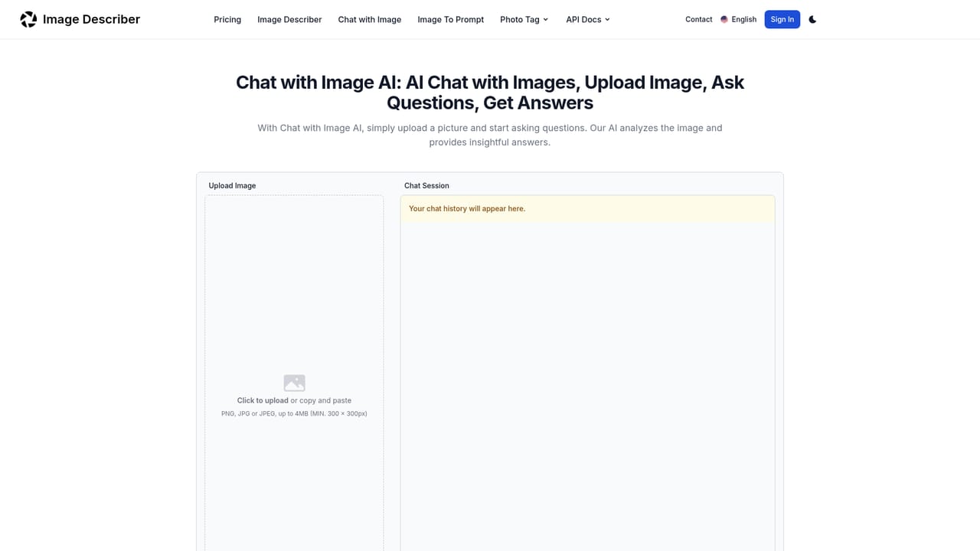980x551 pixels.
Task: Click the Sign In button
Action: point(782,19)
